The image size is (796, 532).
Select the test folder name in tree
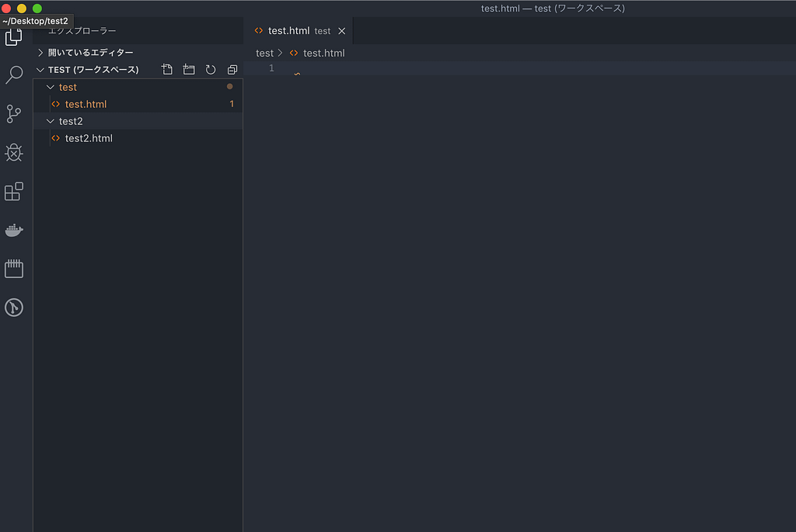coord(68,87)
